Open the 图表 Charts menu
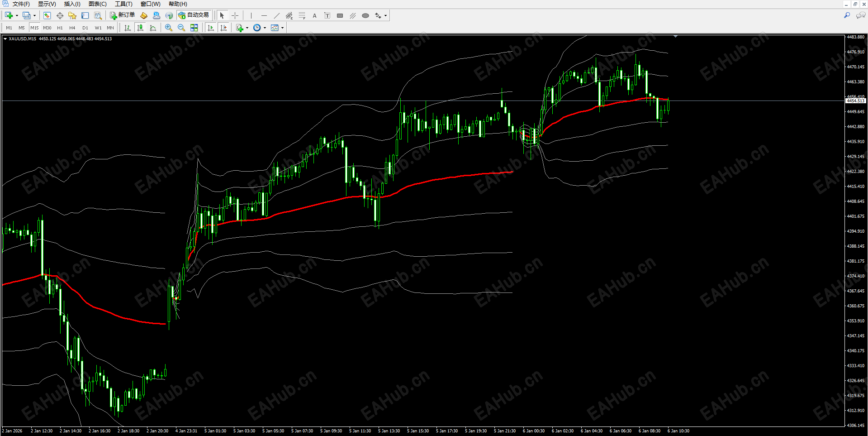The height and width of the screenshot is (436, 868). click(x=97, y=4)
